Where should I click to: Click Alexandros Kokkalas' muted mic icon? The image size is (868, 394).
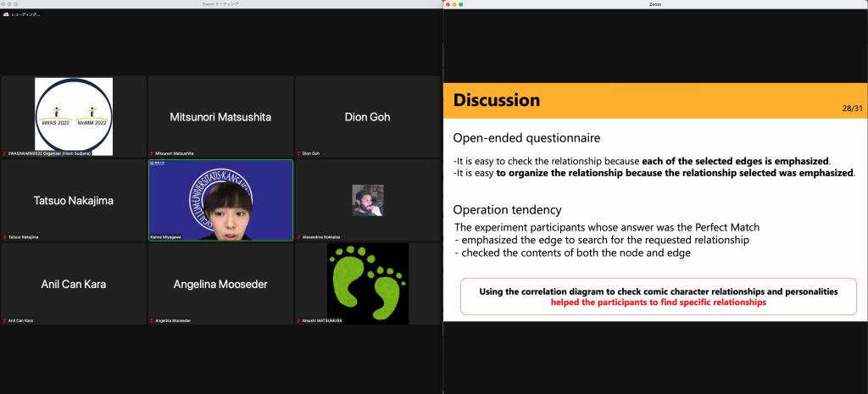[x=299, y=237]
